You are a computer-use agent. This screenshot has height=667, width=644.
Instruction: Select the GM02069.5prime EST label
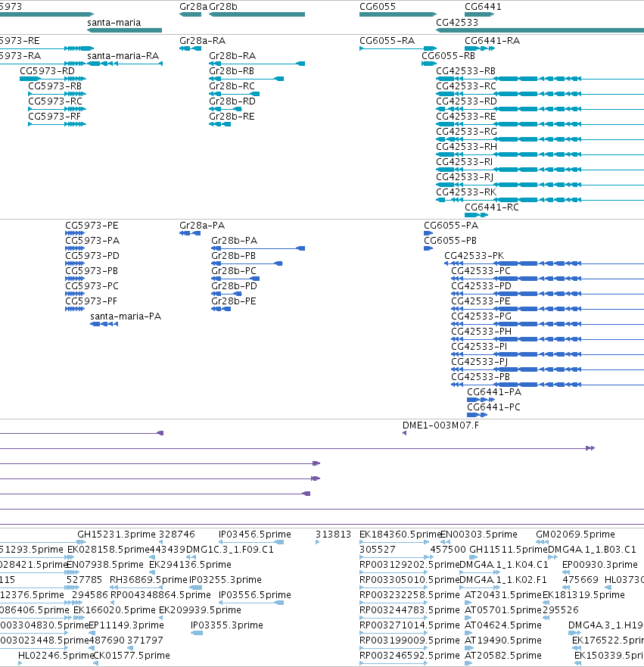pos(576,535)
